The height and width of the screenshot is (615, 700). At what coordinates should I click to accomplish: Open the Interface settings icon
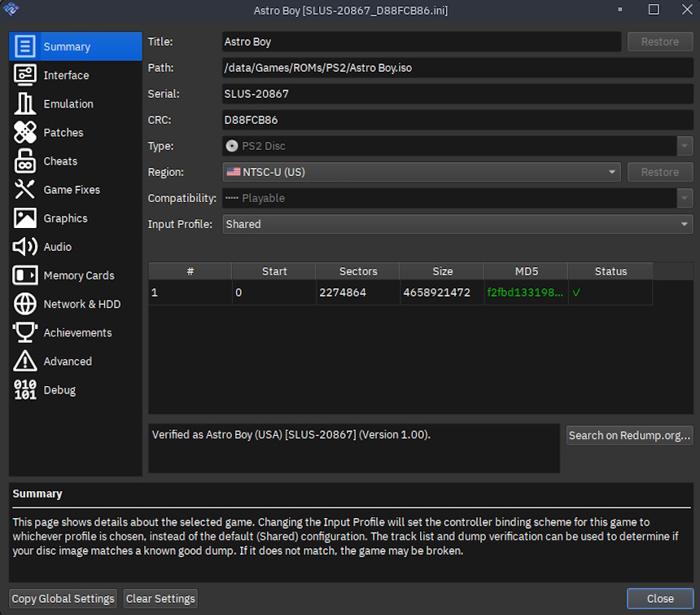tap(25, 75)
